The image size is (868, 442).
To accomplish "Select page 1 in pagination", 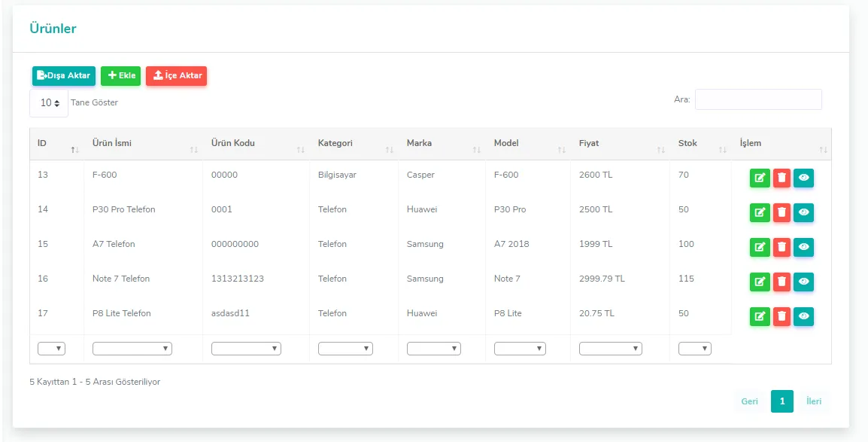I will point(782,401).
